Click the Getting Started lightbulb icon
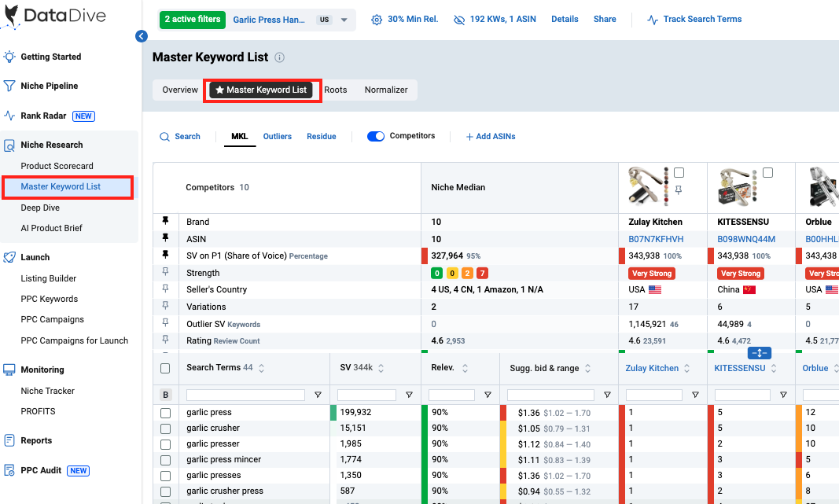839x504 pixels. coord(9,57)
